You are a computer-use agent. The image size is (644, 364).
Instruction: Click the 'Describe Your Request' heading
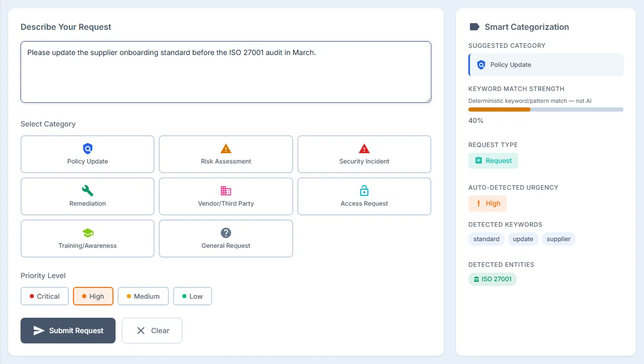(66, 27)
